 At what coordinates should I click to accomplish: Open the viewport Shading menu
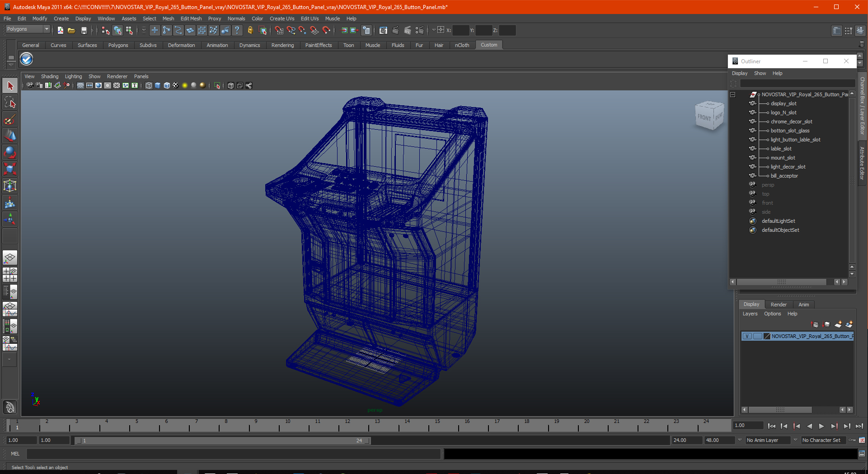click(x=50, y=76)
